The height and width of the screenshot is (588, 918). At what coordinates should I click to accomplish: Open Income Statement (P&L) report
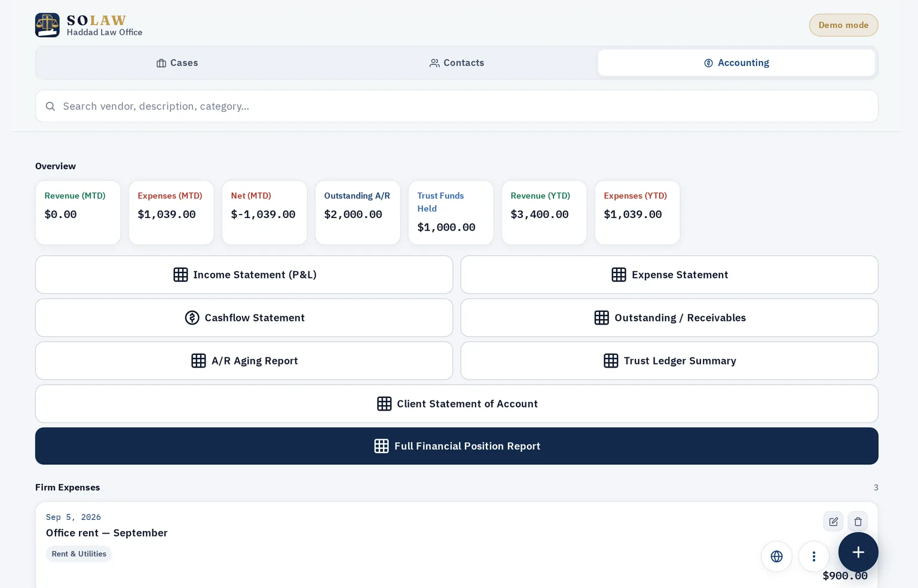coord(244,275)
